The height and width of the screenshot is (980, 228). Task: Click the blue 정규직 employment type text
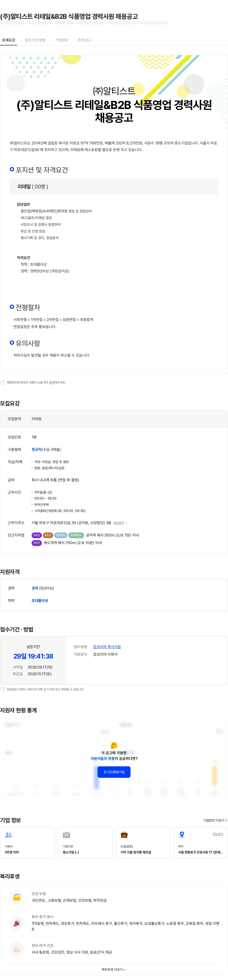coord(37,449)
